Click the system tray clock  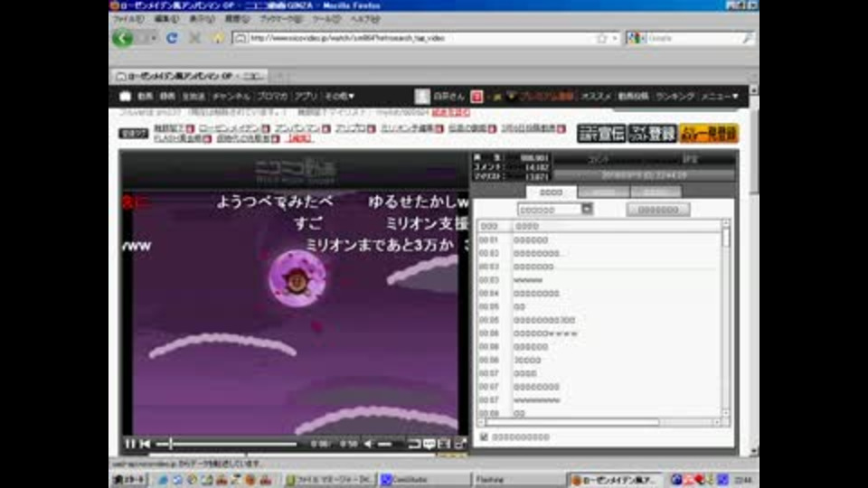point(743,480)
